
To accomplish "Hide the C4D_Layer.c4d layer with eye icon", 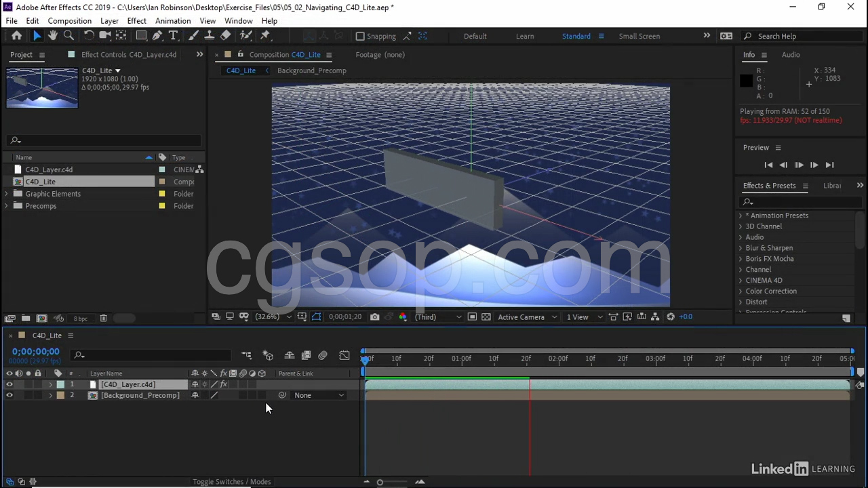I will click(9, 384).
